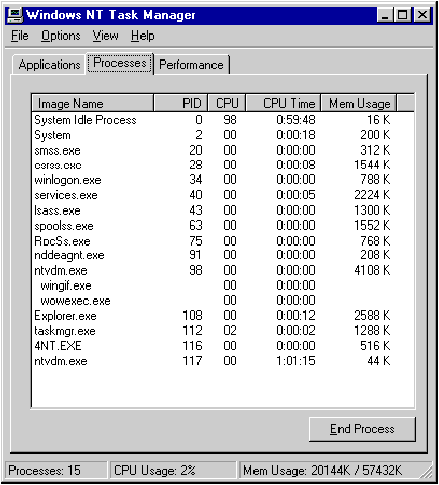Select the Processes tab

(120, 63)
